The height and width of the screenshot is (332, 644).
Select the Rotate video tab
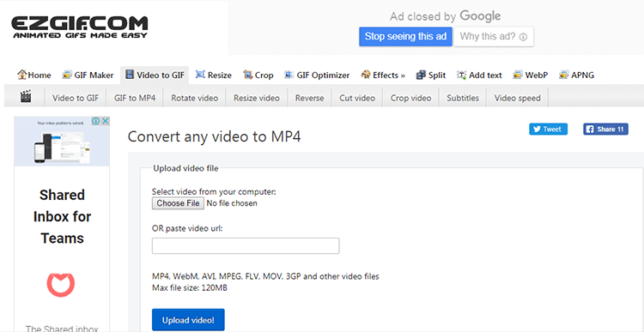tap(195, 98)
